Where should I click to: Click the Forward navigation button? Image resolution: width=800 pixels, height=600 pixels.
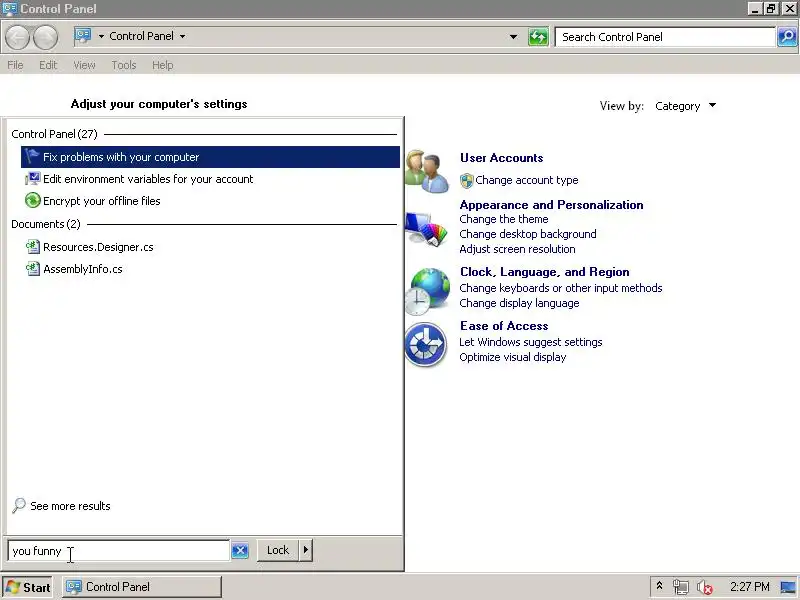click(45, 37)
